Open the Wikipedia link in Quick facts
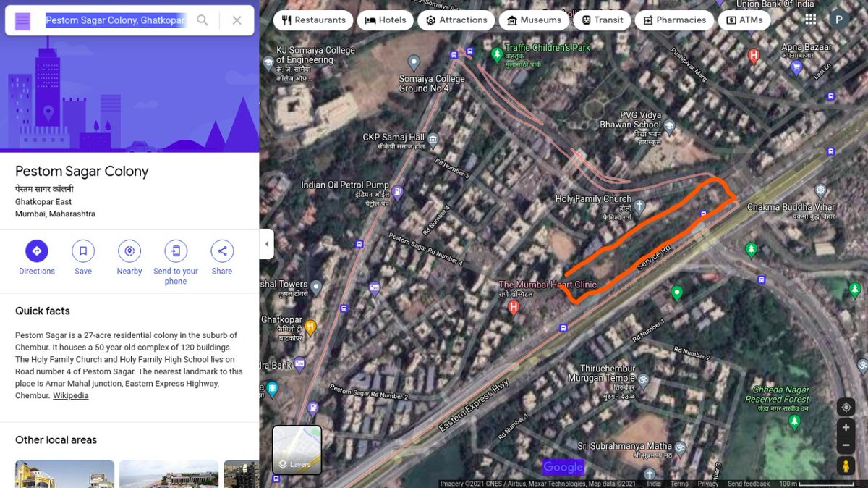This screenshot has width=868, height=488. click(71, 396)
